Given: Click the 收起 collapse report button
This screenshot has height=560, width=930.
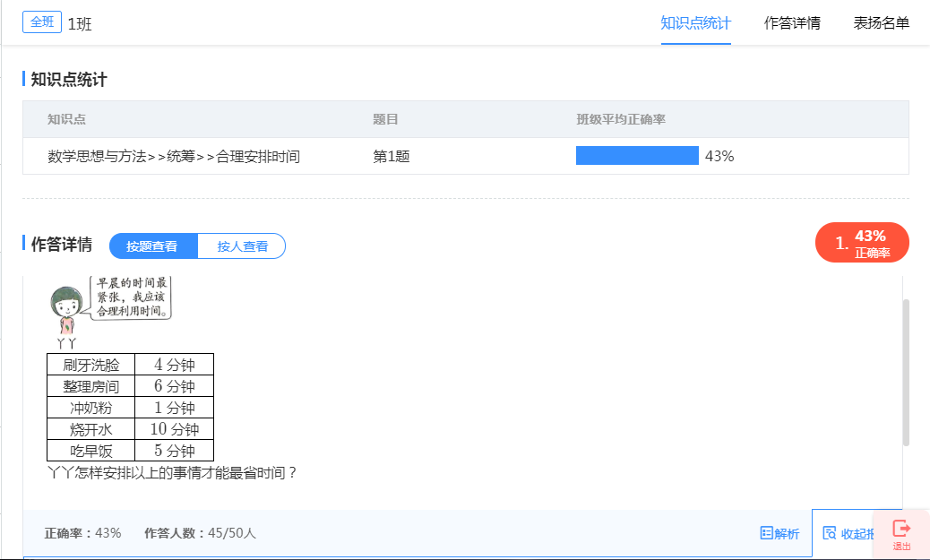Looking at the screenshot, I should [848, 533].
